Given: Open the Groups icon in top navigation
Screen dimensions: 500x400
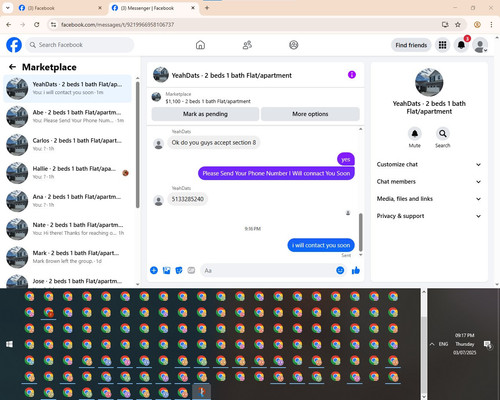Looking at the screenshot, I should point(294,45).
